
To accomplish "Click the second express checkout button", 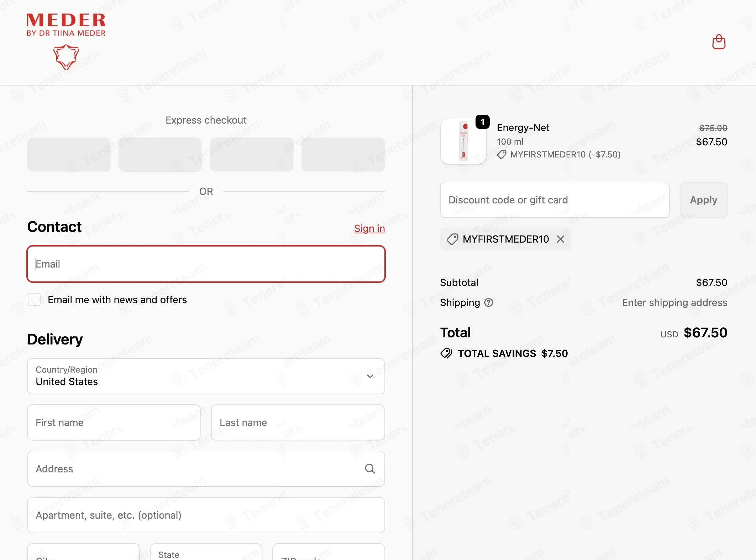I will click(160, 155).
